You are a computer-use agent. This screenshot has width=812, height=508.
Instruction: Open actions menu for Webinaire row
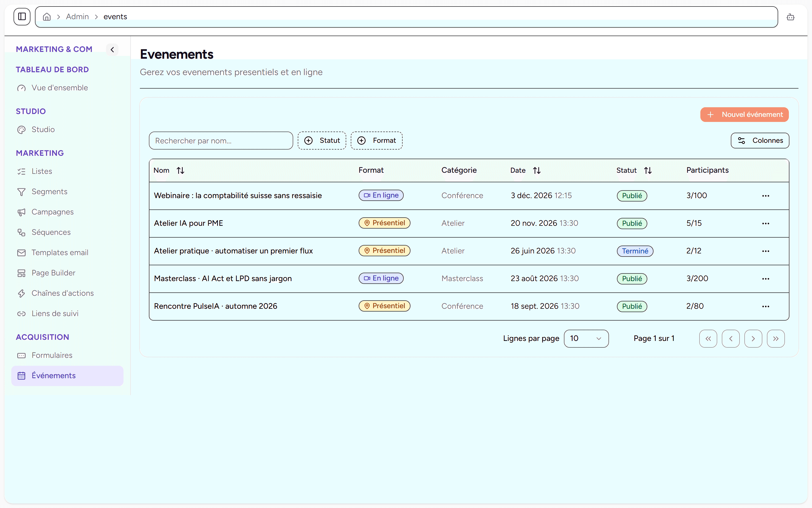click(765, 196)
